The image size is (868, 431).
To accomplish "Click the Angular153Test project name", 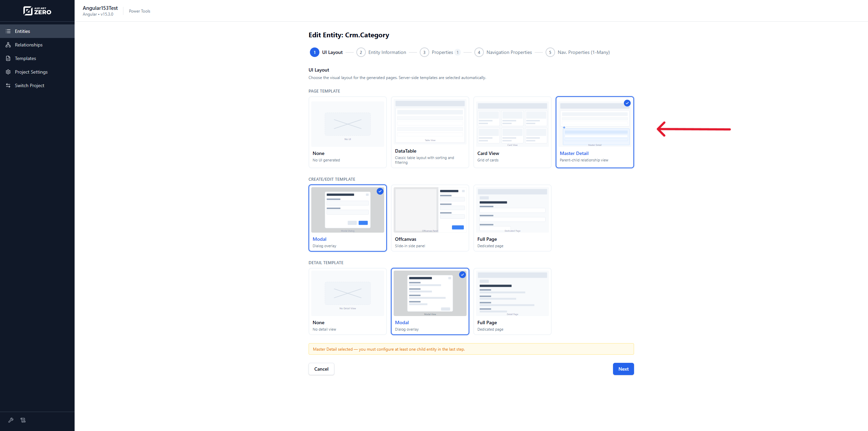I will [100, 8].
